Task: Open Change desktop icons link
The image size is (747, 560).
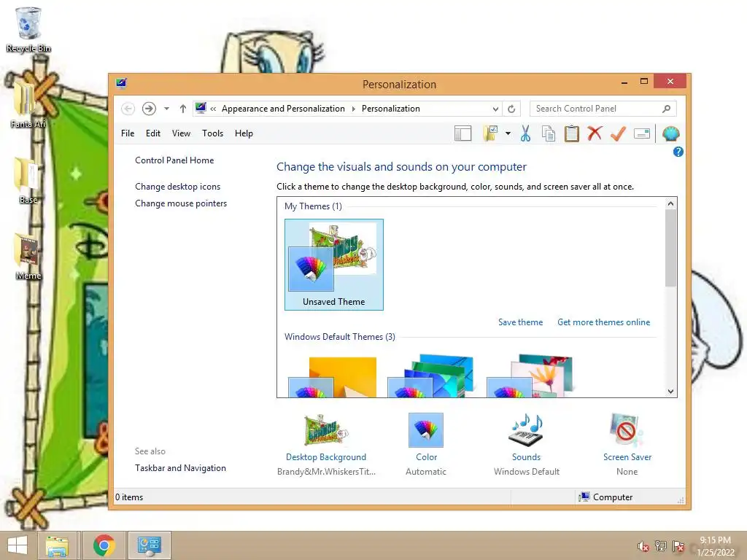Action: (x=178, y=187)
